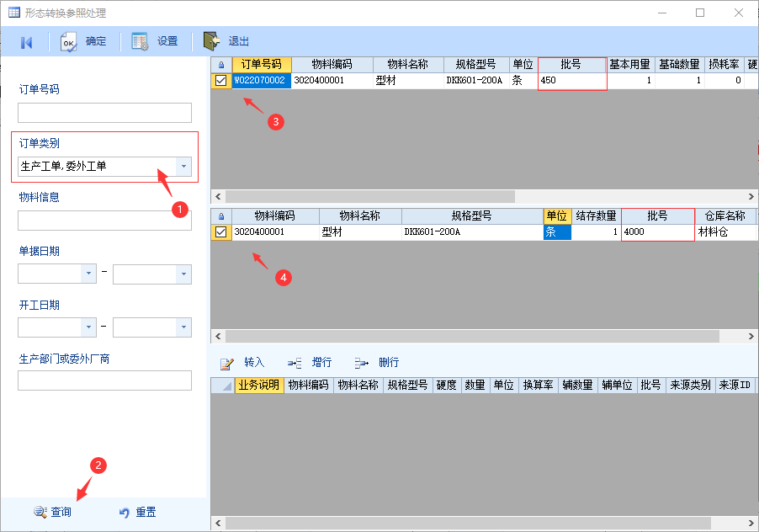Click right scroll arrow of order grid
Viewport: 759px width, 532px height.
pyautogui.click(x=751, y=196)
